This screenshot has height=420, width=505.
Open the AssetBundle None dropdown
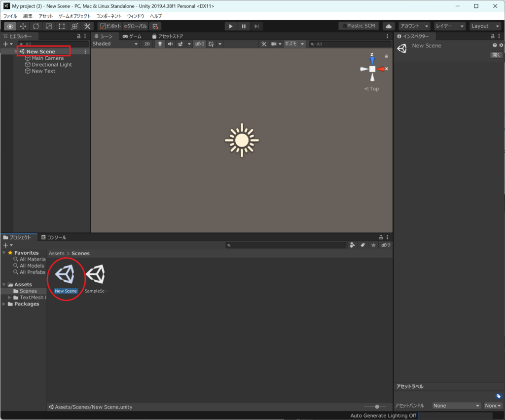[456, 406]
